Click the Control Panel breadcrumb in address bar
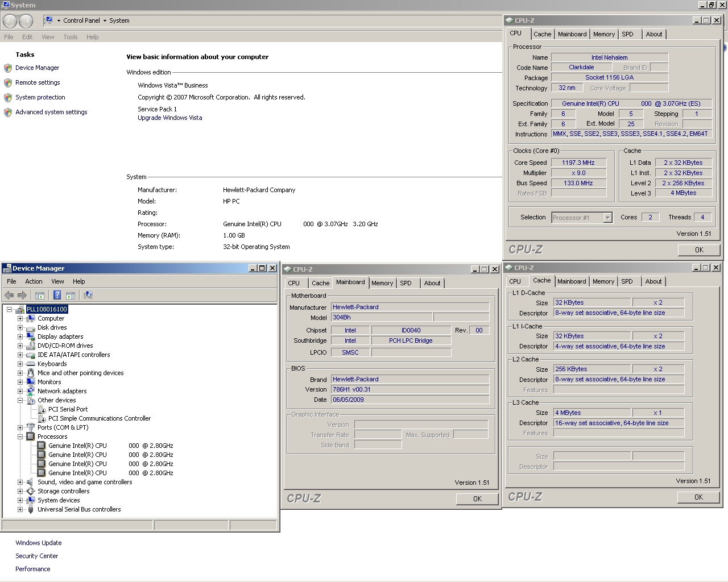This screenshot has width=728, height=582. point(81,20)
